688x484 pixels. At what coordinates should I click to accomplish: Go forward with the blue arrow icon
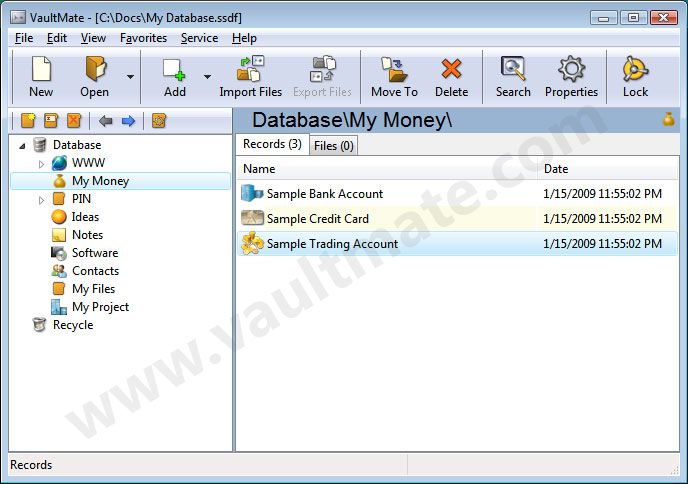(128, 121)
